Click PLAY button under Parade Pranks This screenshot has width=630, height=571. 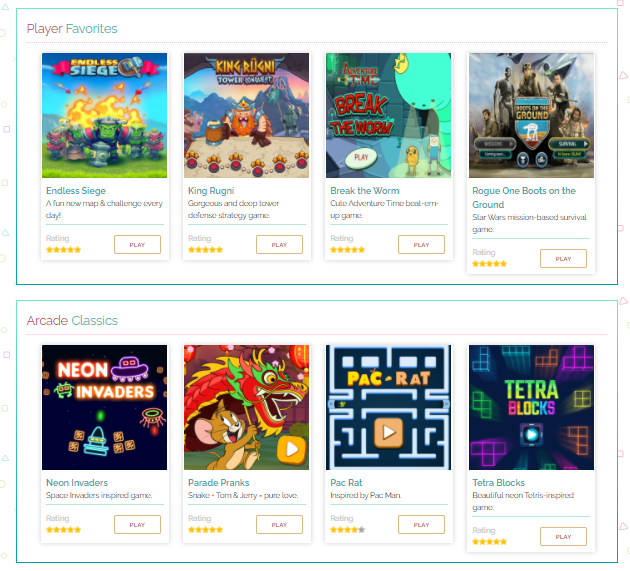tap(279, 524)
